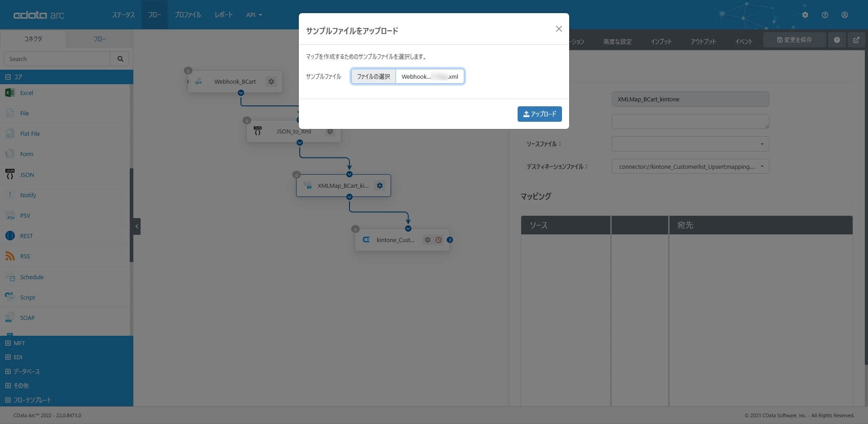The image size is (868, 424).
Task: Click the connector list scrollbar
Action: (x=132, y=215)
